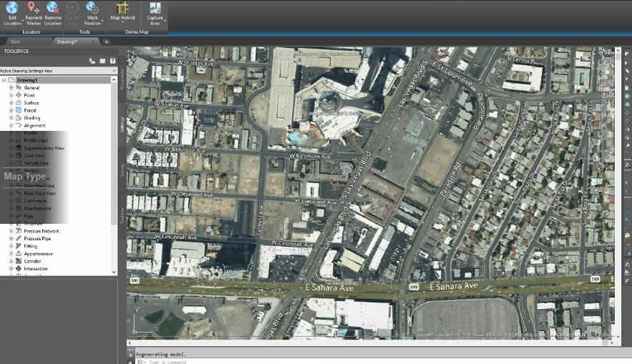The image size is (632, 364).
Task: Close the command line with its X icon
Action: pos(130,355)
